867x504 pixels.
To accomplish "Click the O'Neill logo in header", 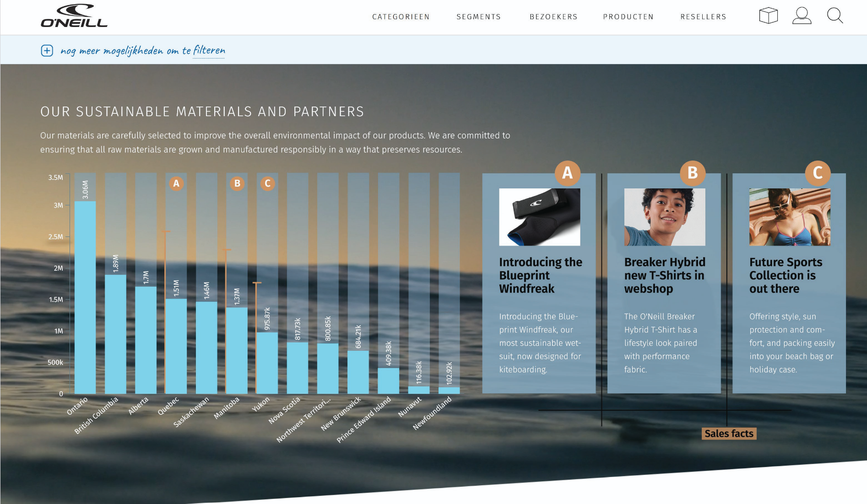I will pyautogui.click(x=74, y=16).
